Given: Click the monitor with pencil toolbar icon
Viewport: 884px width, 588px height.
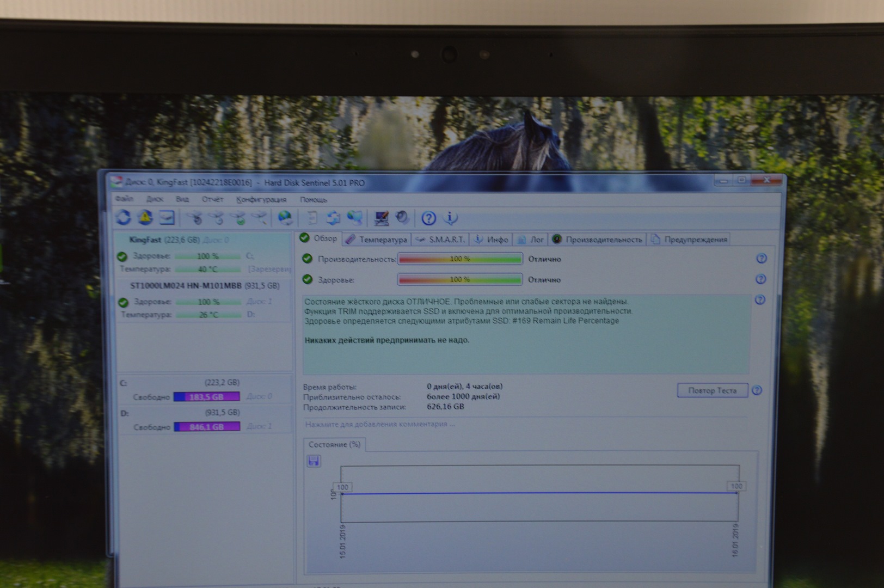Looking at the screenshot, I should click(x=382, y=218).
